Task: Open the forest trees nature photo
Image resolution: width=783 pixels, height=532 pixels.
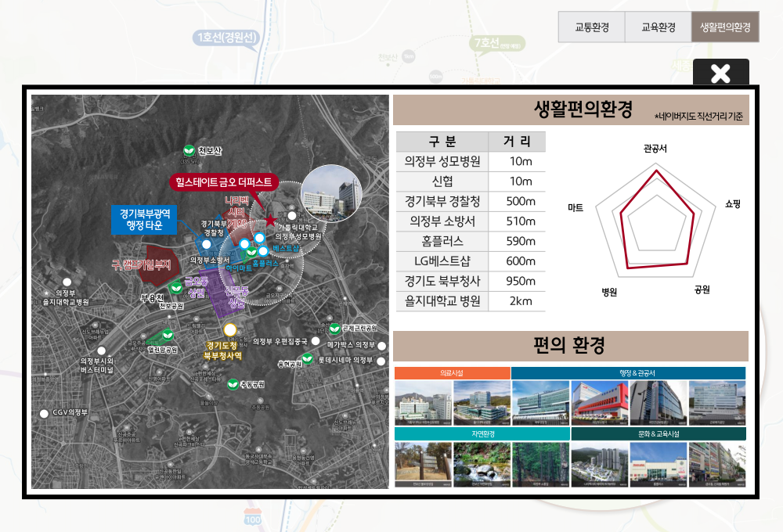Action: 541,465
